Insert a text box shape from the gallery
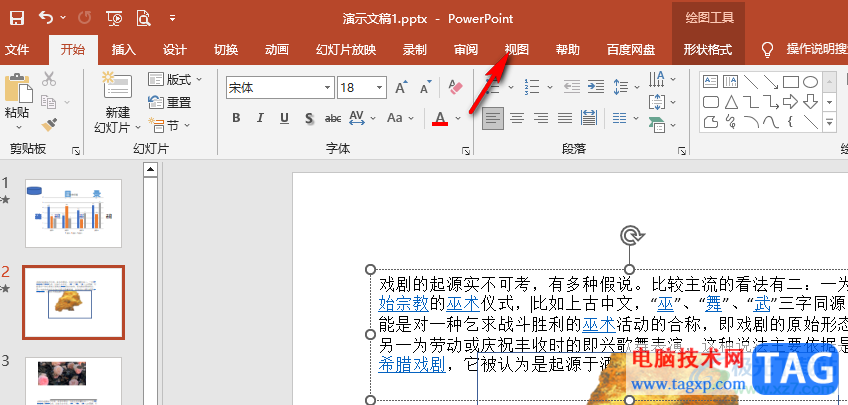 point(711,82)
